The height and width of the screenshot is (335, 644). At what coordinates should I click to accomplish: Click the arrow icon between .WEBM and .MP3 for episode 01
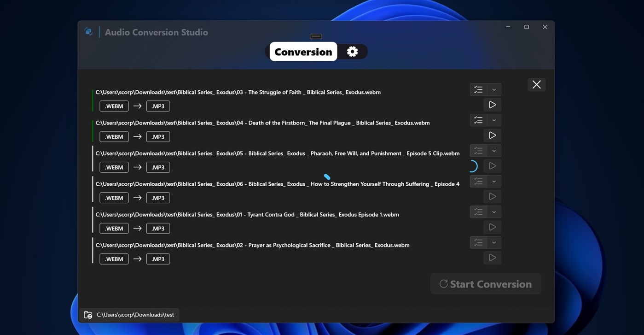click(x=137, y=228)
